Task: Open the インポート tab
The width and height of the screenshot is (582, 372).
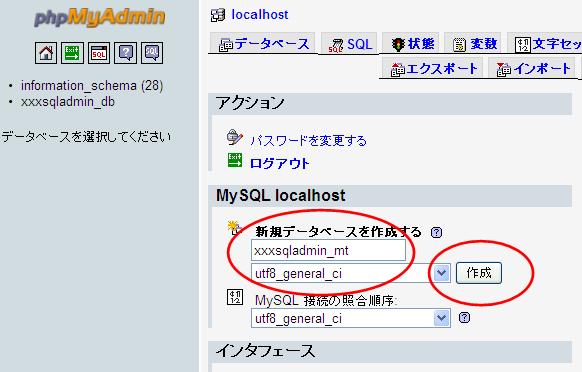Action: click(533, 68)
